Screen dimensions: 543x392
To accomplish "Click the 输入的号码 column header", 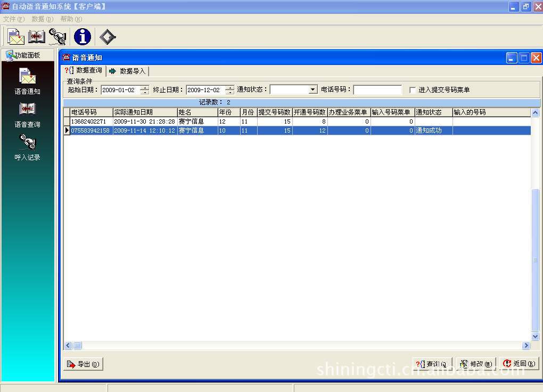I will (x=492, y=112).
